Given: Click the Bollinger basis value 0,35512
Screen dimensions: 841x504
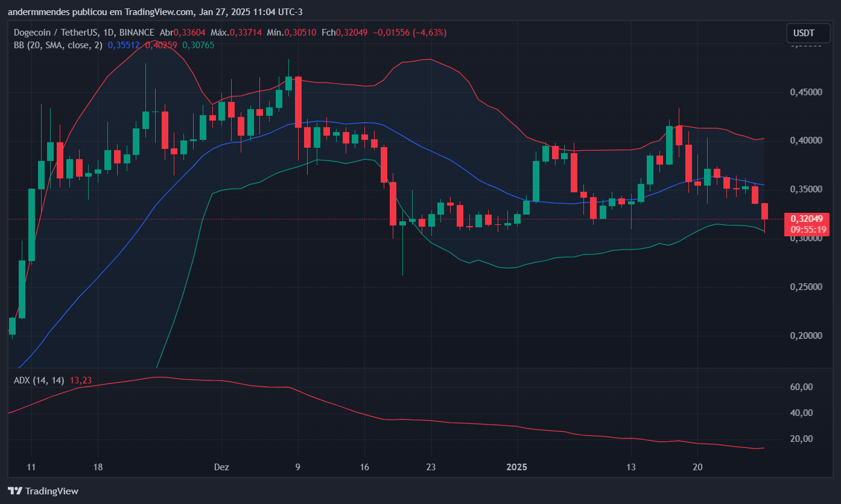Looking at the screenshot, I should [x=124, y=45].
